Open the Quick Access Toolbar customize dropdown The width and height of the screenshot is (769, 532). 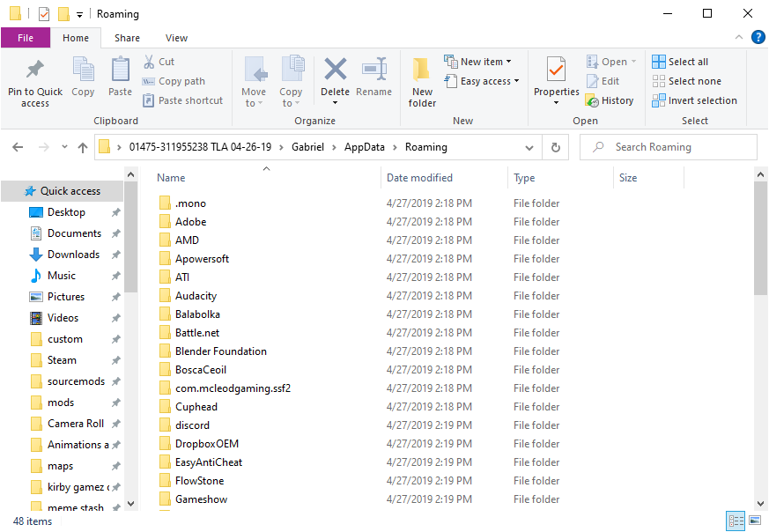[x=79, y=15]
